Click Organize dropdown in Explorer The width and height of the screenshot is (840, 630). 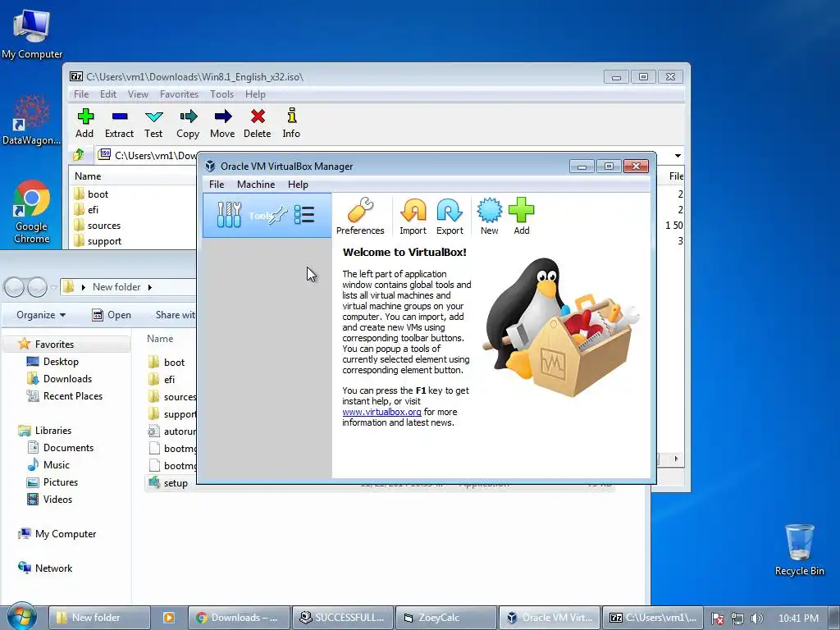[41, 315]
